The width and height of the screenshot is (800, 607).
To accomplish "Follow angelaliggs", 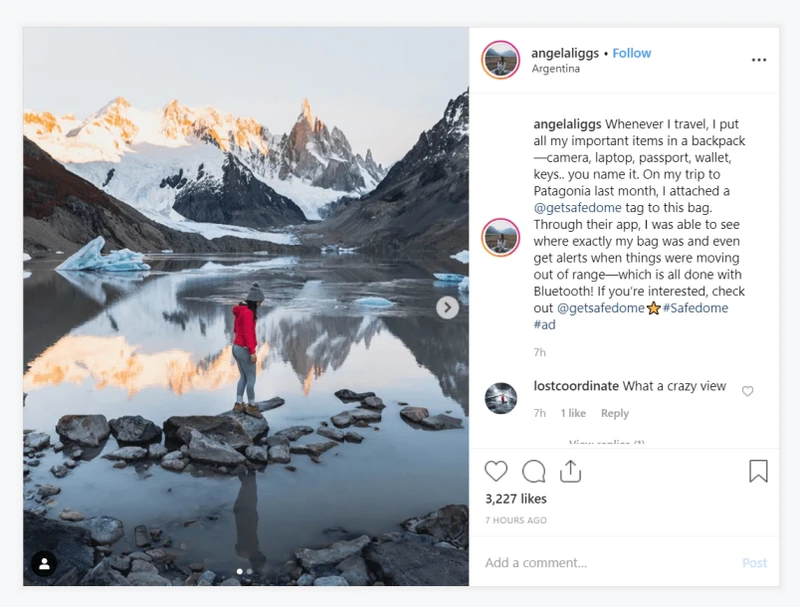I will tap(632, 53).
